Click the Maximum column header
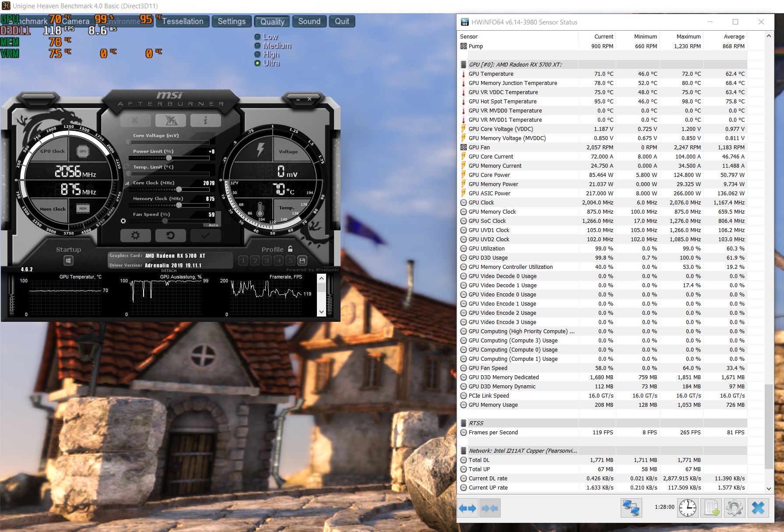This screenshot has width=784, height=532. coord(681,36)
